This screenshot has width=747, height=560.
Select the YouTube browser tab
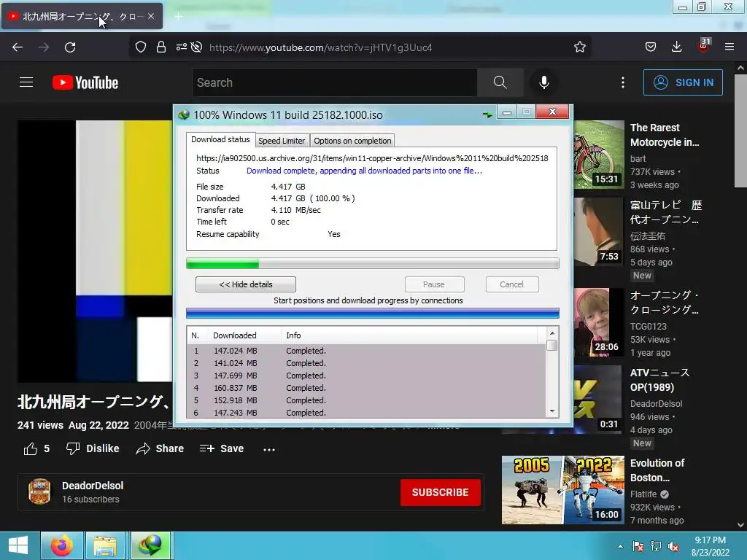point(82,16)
